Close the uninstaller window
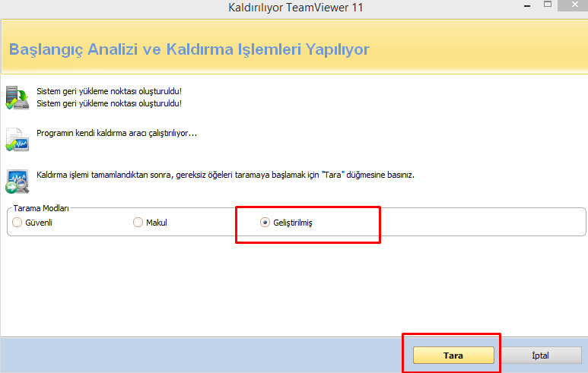Viewport: 588px width, 373px height. click(x=574, y=5)
